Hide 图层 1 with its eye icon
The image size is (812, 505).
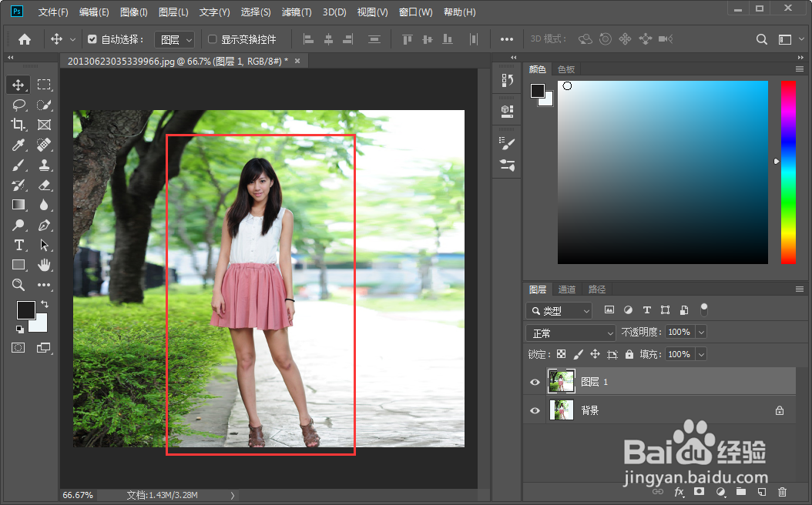tap(535, 382)
